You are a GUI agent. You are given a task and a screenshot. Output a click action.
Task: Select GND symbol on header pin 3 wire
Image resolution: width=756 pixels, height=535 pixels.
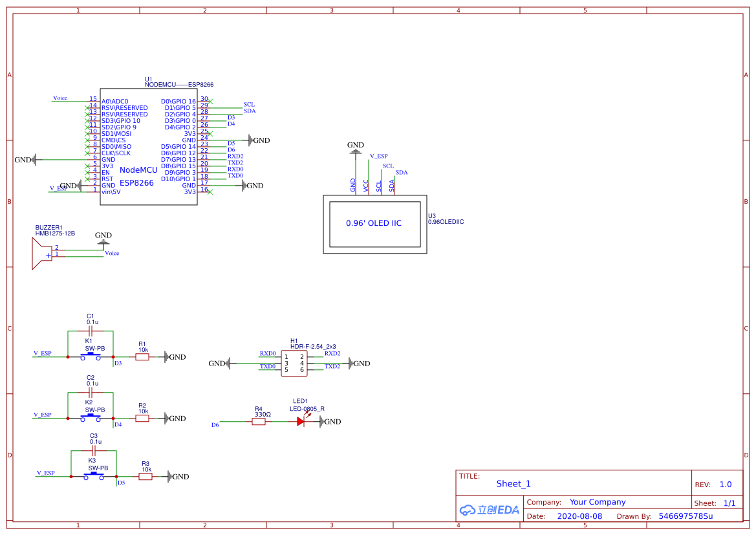click(x=219, y=364)
